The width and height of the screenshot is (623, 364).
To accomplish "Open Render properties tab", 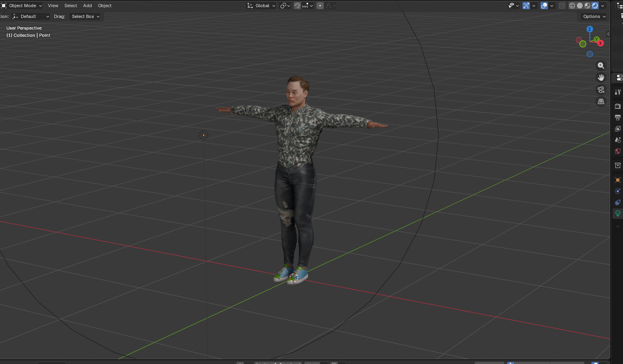I will coord(618,106).
